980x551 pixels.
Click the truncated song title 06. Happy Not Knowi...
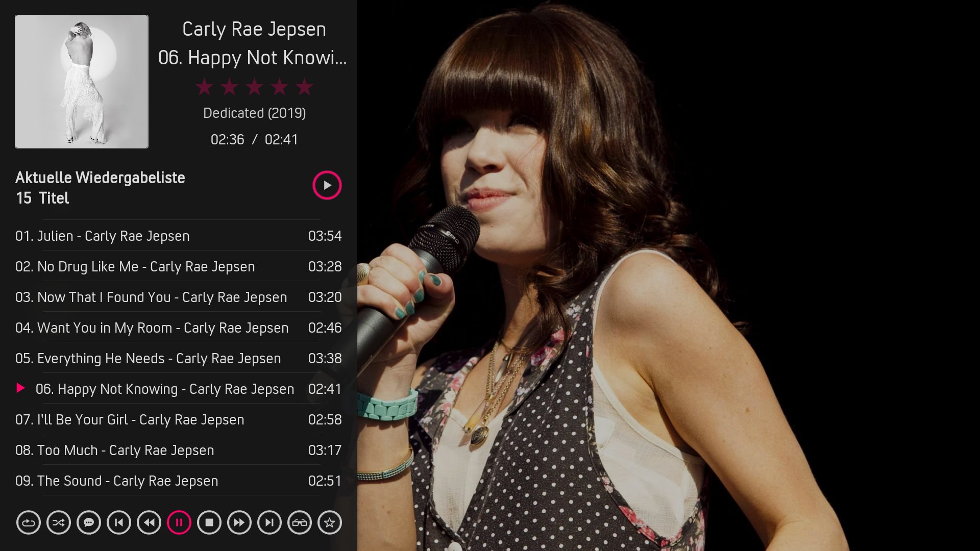coord(253,58)
